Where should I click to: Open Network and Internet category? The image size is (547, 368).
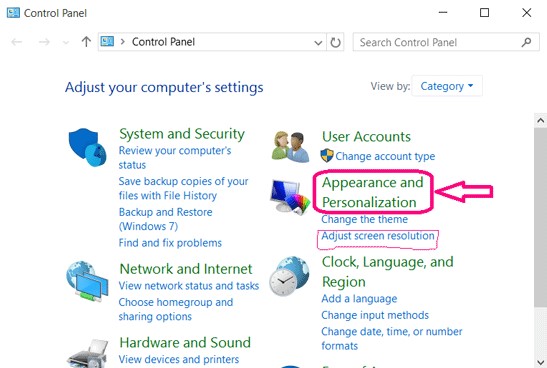[x=186, y=269]
